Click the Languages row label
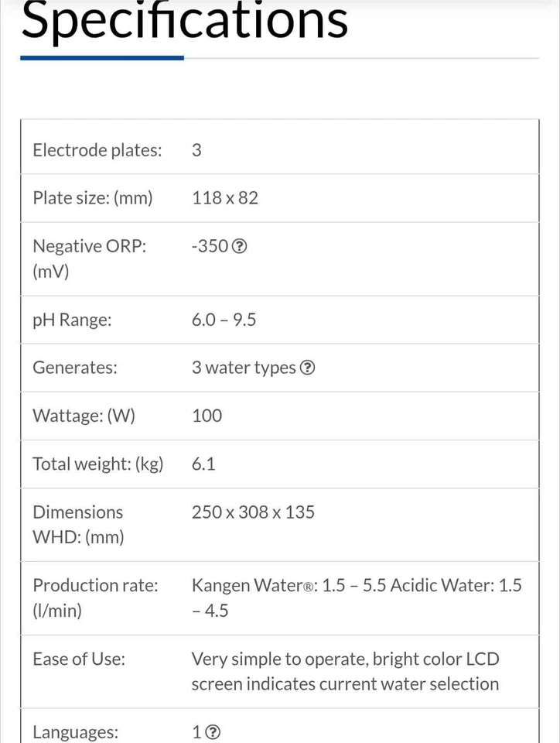 76,732
